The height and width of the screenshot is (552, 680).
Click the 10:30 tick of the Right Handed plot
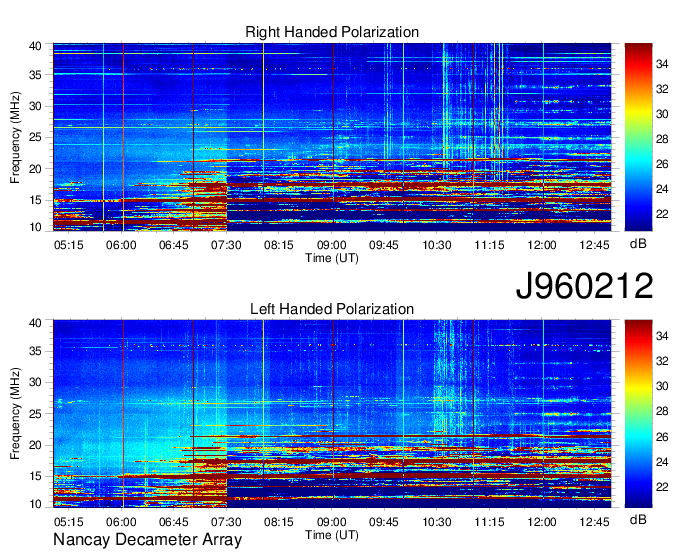(x=437, y=245)
